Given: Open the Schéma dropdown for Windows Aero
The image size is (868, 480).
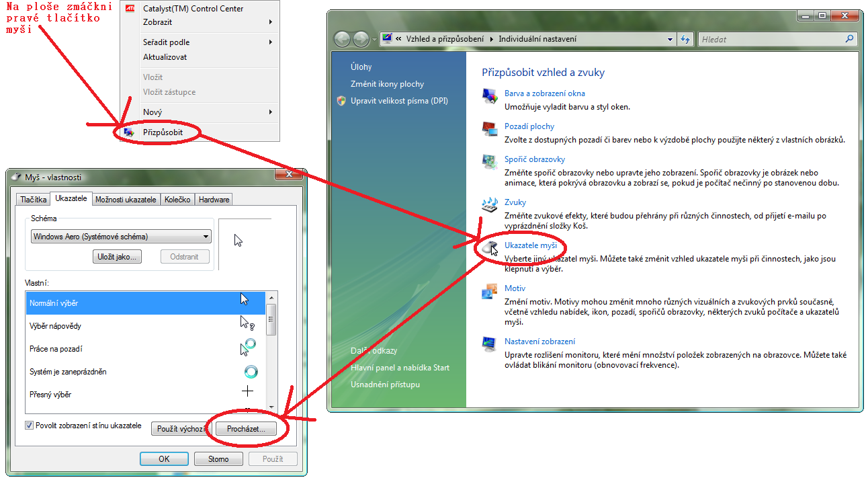Looking at the screenshot, I should pyautogui.click(x=206, y=237).
